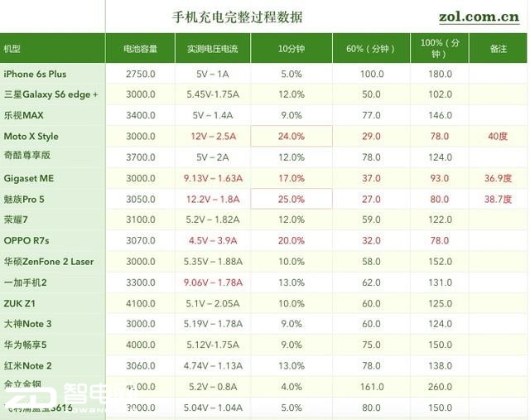Click the 华为畅享5 row label
The height and width of the screenshot is (420, 530).
(25, 345)
